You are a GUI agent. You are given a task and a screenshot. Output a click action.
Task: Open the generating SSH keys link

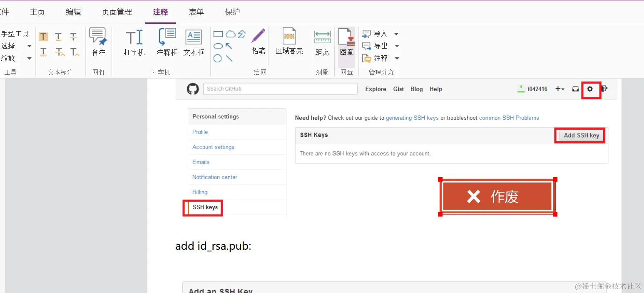click(x=412, y=118)
